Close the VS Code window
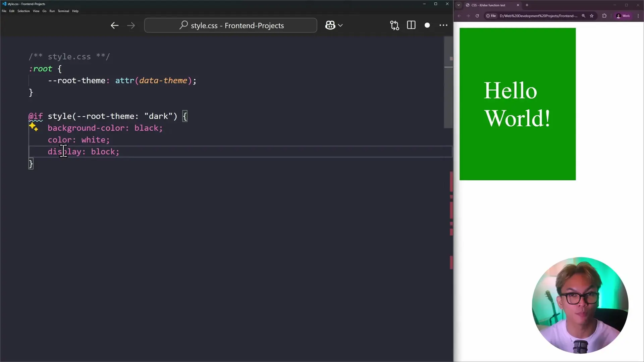 447,4
